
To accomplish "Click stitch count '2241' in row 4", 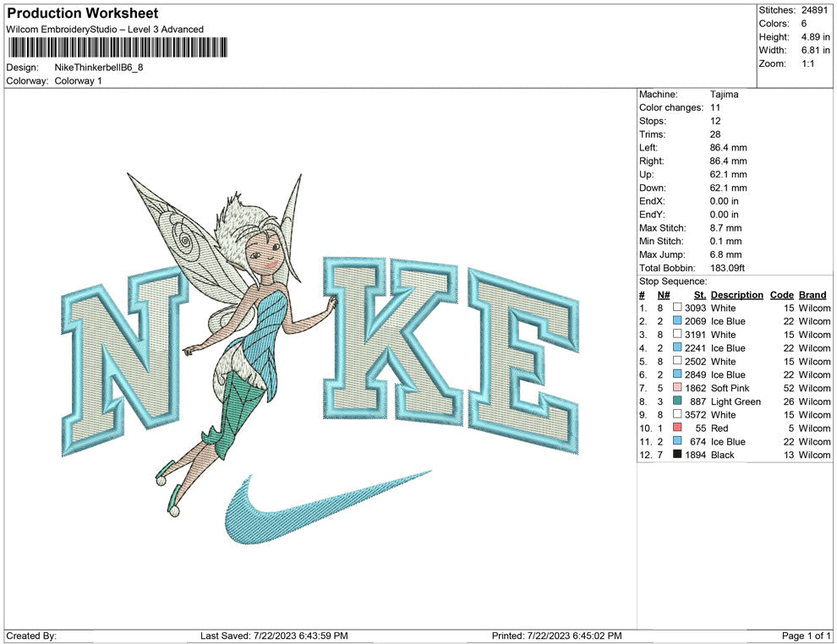I will click(x=696, y=348).
